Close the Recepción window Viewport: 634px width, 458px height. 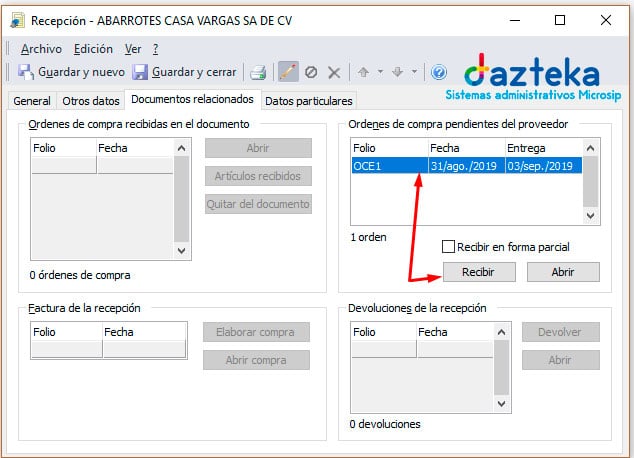tap(605, 20)
